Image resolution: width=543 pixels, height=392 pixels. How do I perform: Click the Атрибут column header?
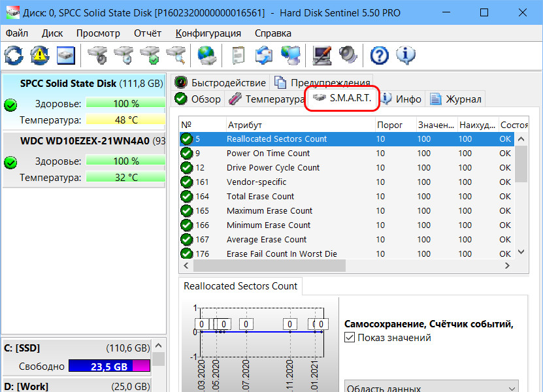click(244, 125)
